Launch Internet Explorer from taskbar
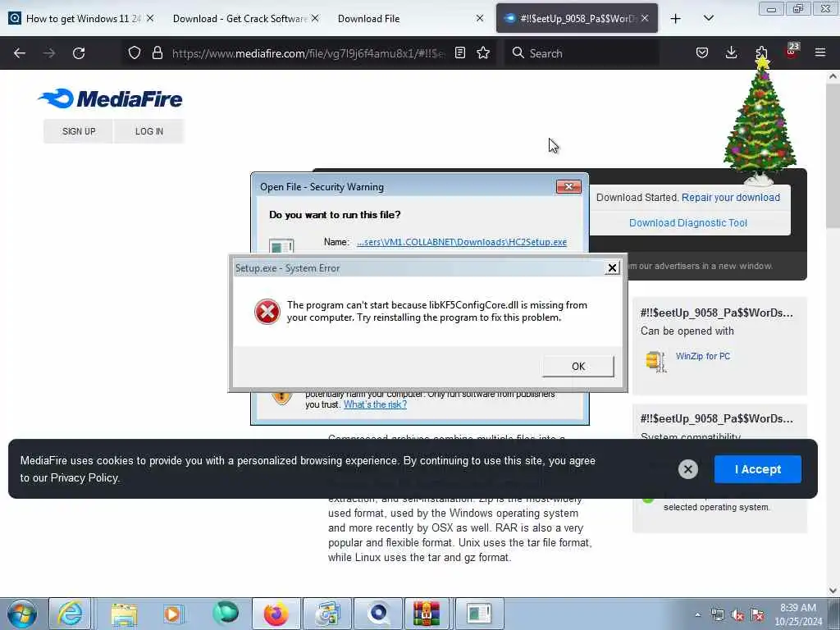Viewport: 840px width, 630px height. pos(70,614)
